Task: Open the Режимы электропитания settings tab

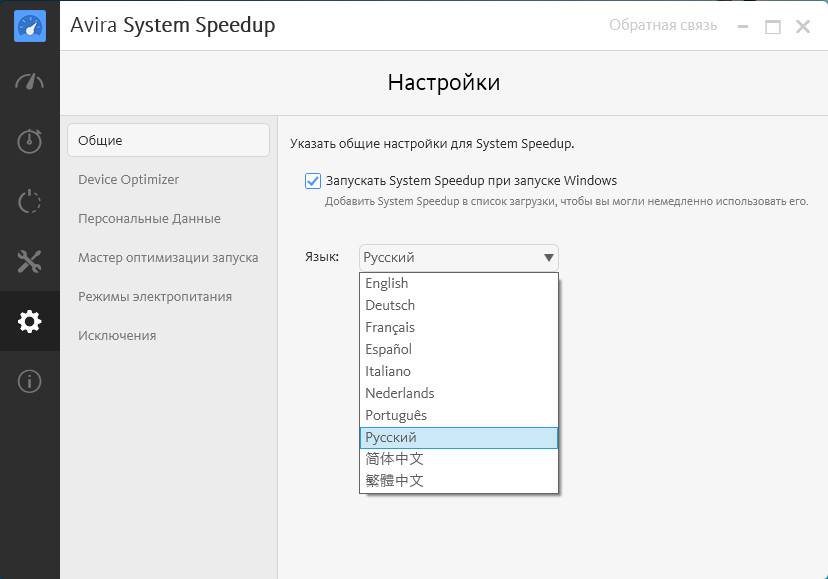Action: 155,297
